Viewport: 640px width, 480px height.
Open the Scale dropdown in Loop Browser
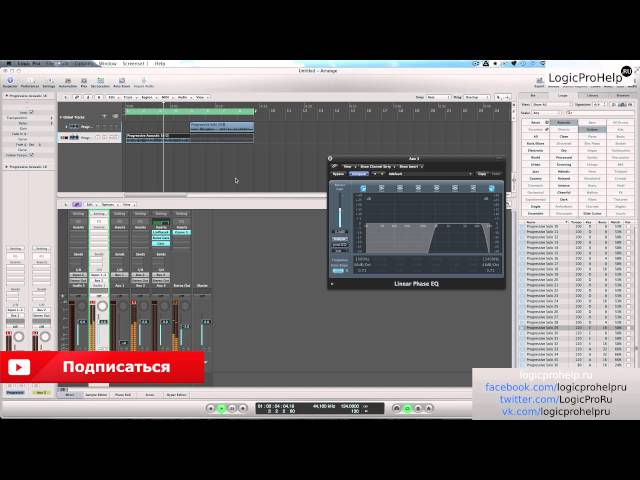point(547,113)
